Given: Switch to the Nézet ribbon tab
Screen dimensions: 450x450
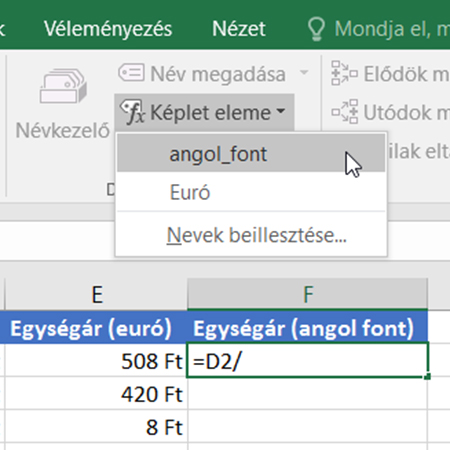Looking at the screenshot, I should [239, 29].
